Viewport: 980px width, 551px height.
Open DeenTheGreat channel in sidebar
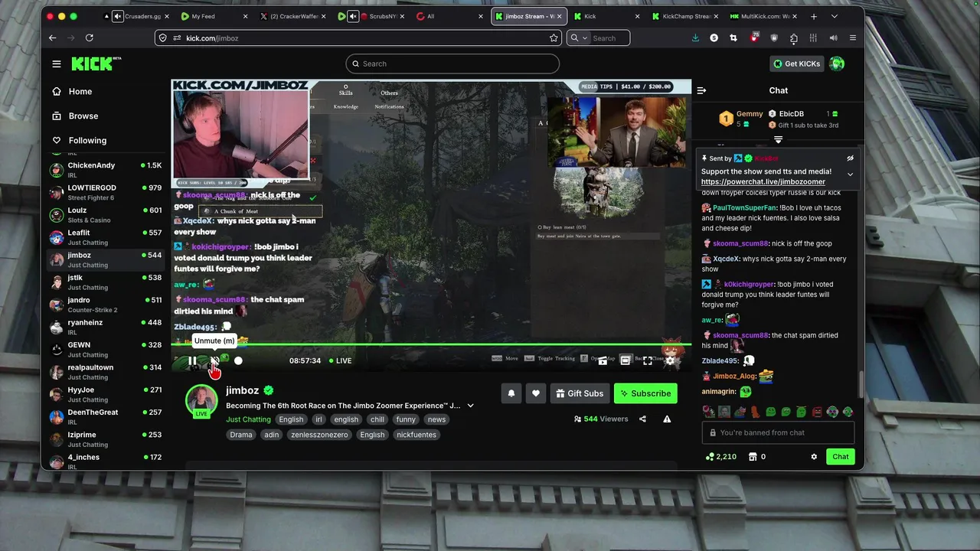coord(106,416)
